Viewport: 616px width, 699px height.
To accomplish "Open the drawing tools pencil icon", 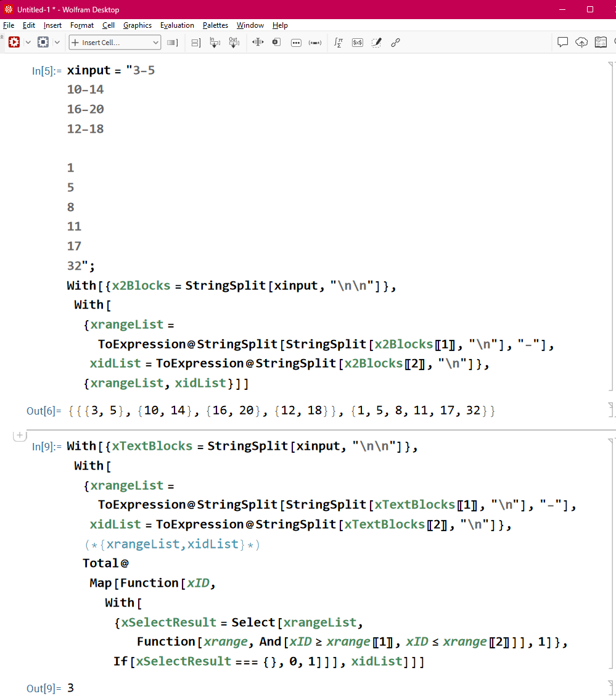I will (x=376, y=43).
